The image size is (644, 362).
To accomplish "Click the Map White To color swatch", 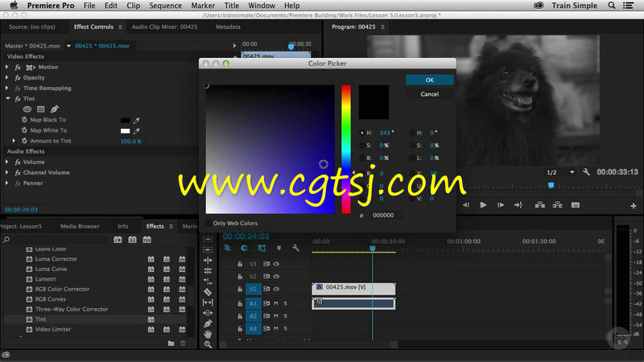I will pos(126,131).
